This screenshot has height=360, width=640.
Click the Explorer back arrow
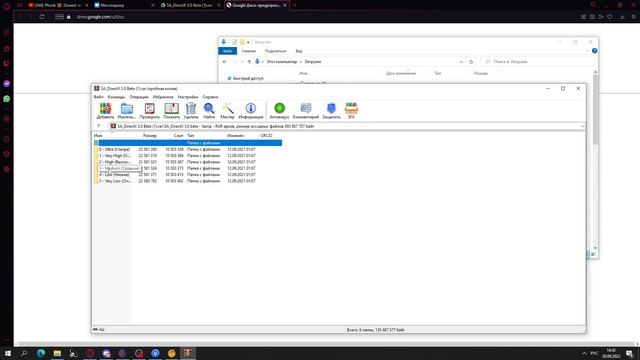pyautogui.click(x=224, y=62)
